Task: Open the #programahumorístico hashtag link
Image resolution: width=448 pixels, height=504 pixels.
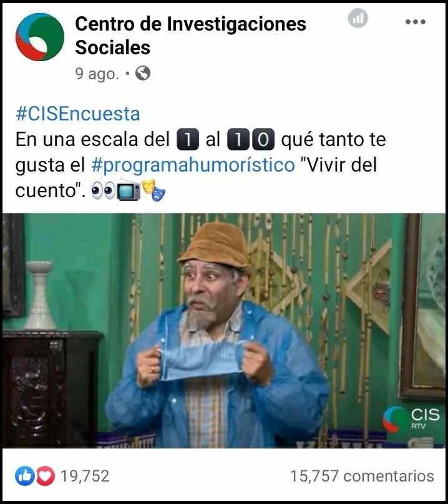Action: (x=193, y=165)
